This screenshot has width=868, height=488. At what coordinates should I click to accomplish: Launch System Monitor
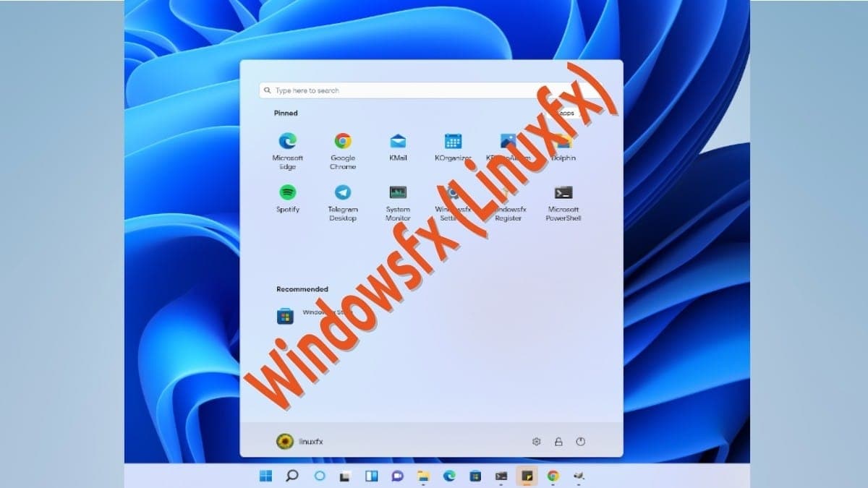point(398,192)
